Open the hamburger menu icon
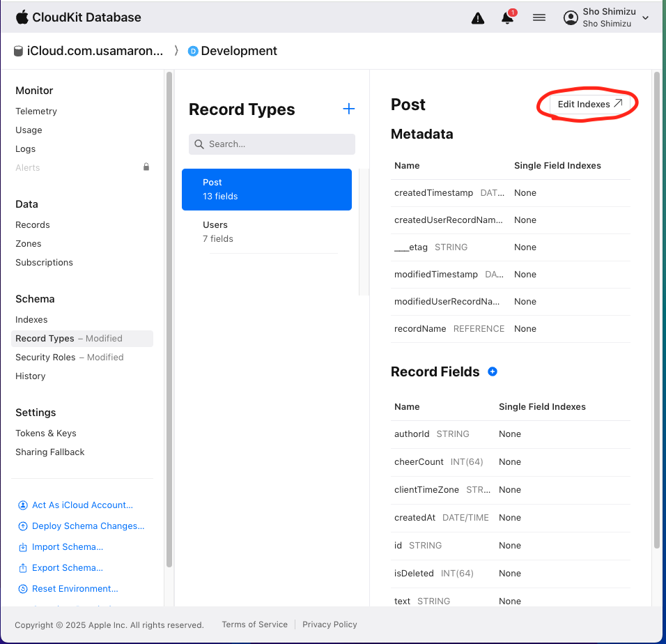Viewport: 666px width, 644px height. click(539, 18)
